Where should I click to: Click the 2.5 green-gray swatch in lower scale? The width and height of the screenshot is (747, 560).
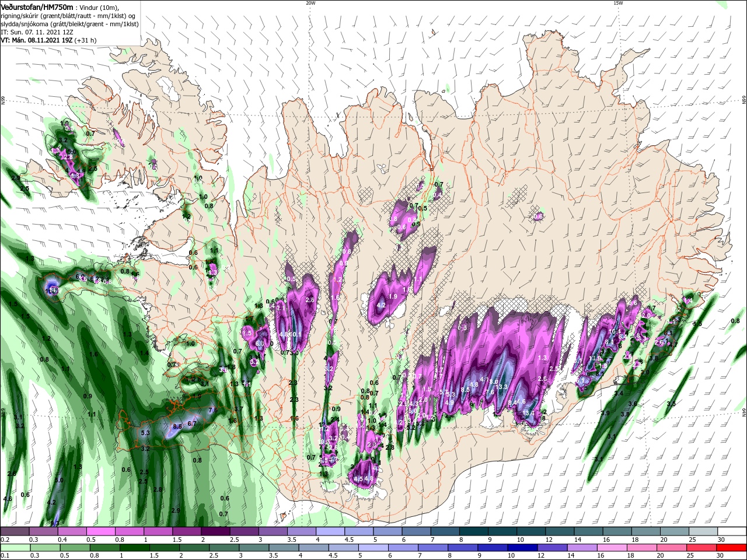(x=224, y=548)
